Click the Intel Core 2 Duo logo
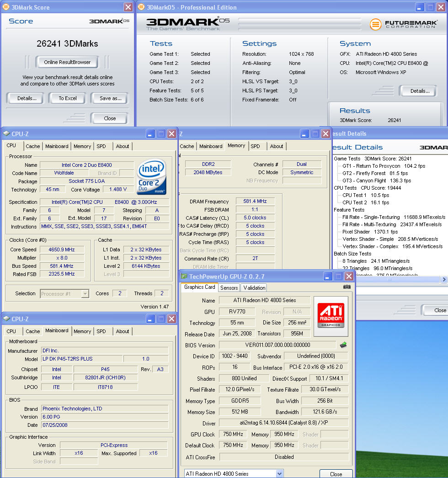Screen dimensions: 448x478 [152, 177]
